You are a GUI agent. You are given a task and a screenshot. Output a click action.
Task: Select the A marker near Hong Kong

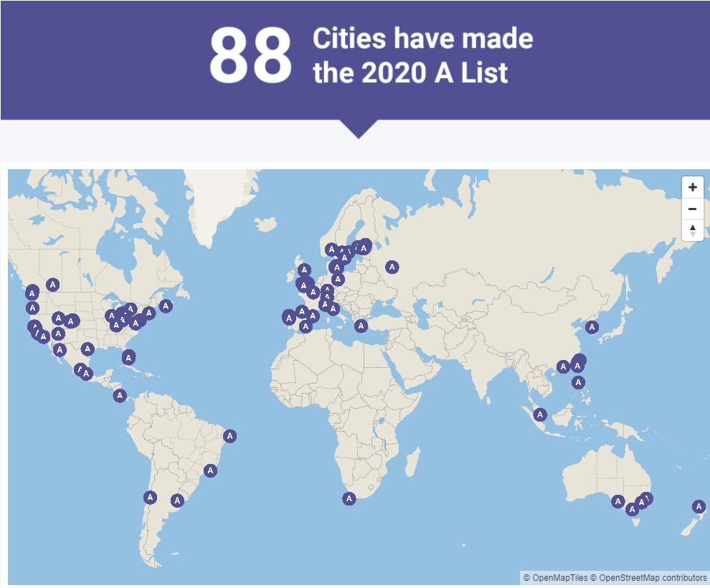point(563,366)
